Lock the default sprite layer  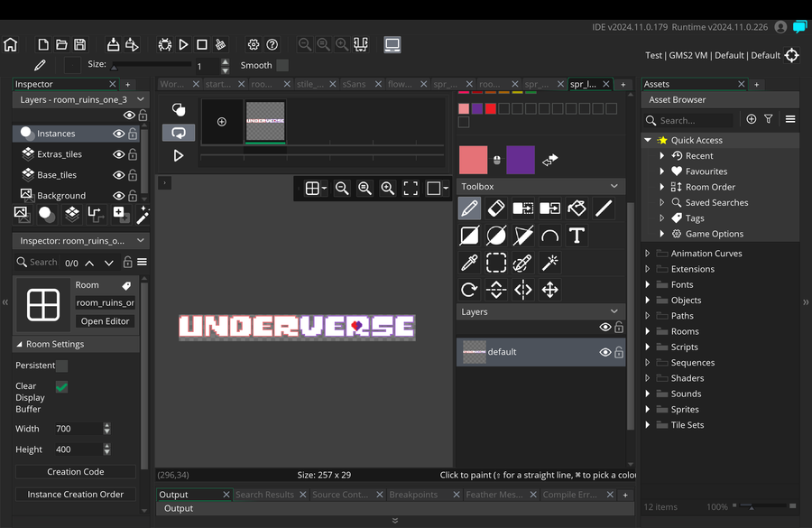619,352
